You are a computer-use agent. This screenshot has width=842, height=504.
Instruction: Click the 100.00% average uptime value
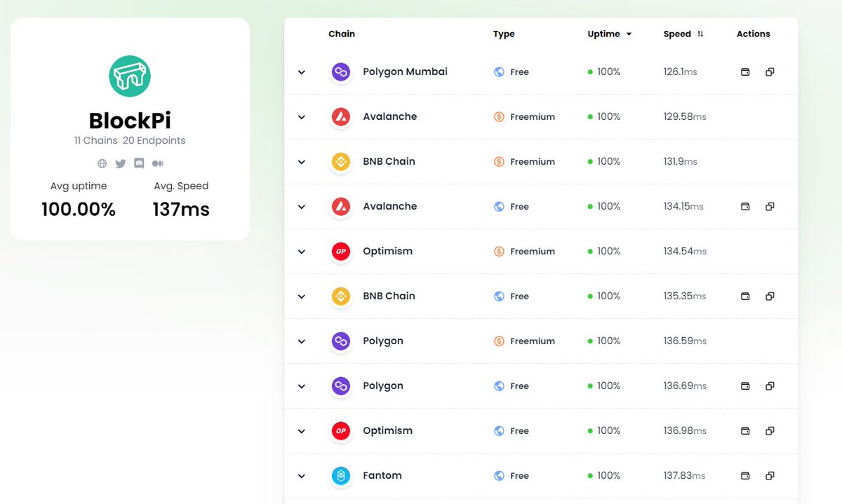point(79,209)
